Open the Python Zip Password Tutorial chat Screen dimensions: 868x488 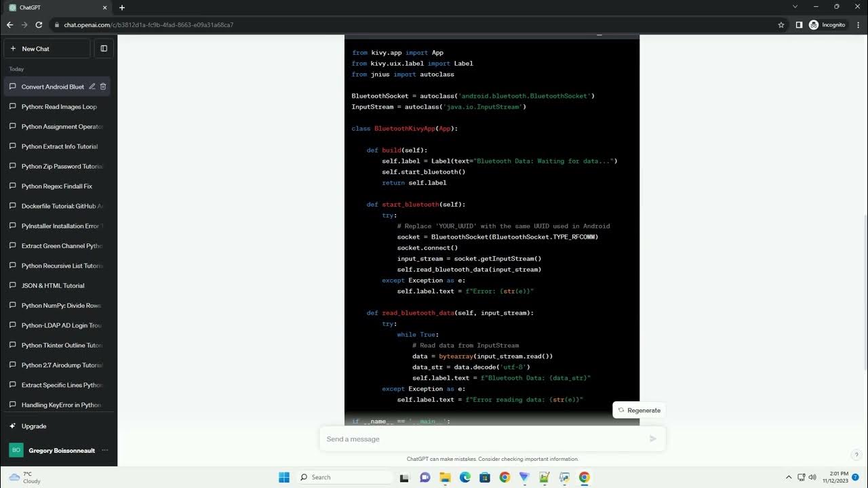point(57,166)
